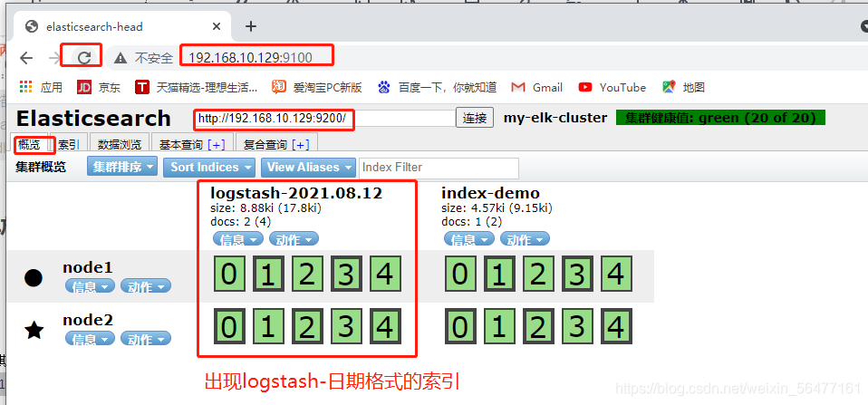The width and height of the screenshot is (868, 405).
Task: Click node1's logstash shard 3
Action: coord(346,274)
